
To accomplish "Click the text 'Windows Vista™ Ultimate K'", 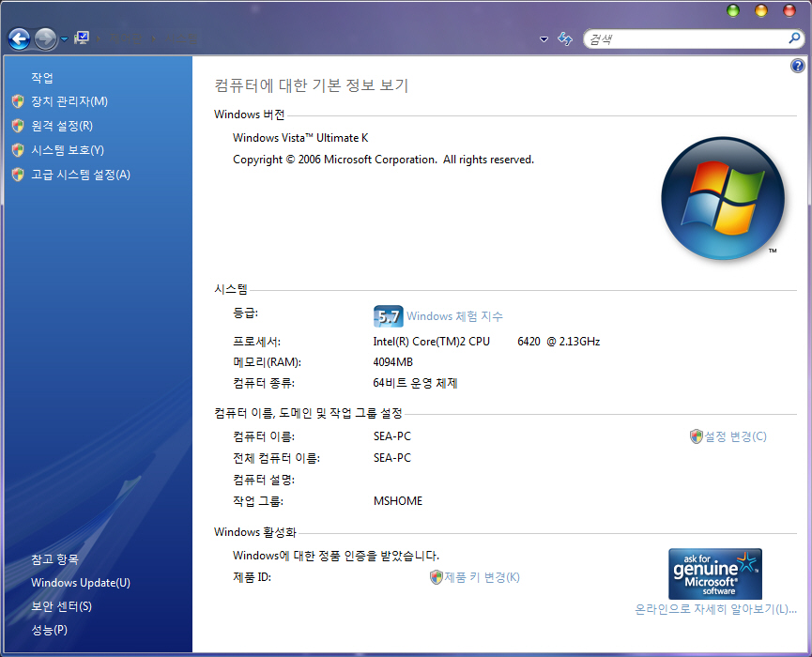I will point(300,138).
